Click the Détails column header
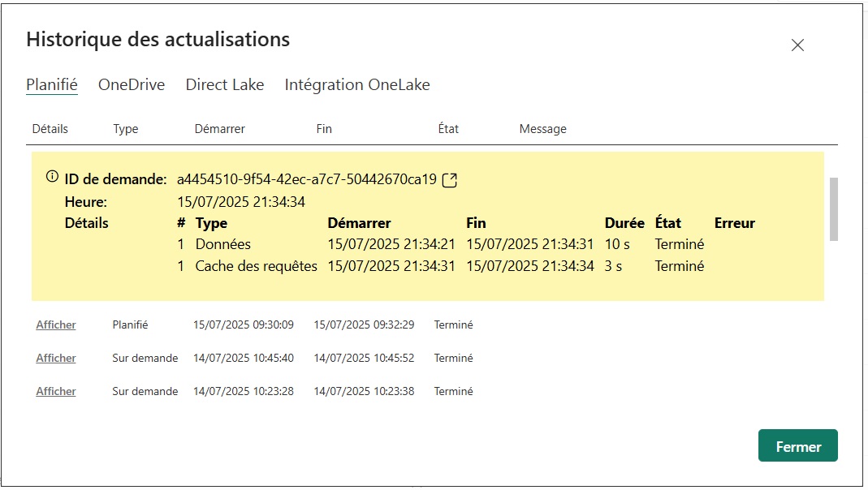Screen dimensions: 868x490 click(x=50, y=129)
